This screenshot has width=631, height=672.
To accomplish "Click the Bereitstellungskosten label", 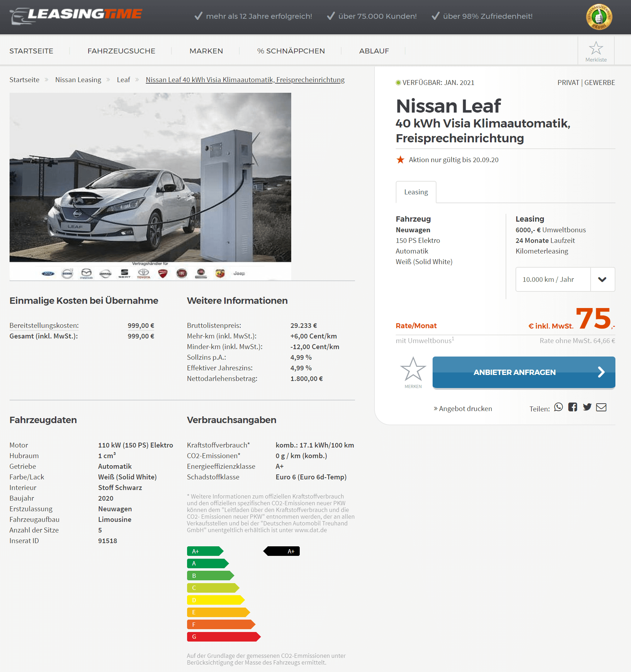I will (44, 325).
